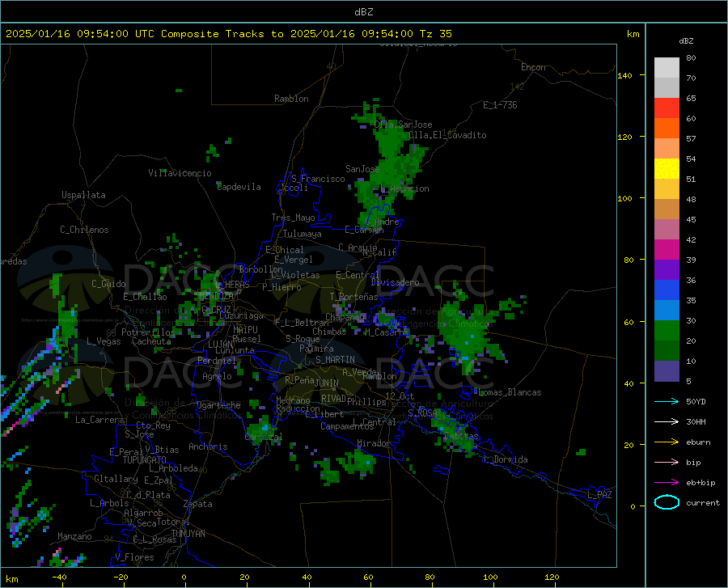Image resolution: width=728 pixels, height=588 pixels.
Task: Click the Capdevila map label
Action: pos(239,187)
